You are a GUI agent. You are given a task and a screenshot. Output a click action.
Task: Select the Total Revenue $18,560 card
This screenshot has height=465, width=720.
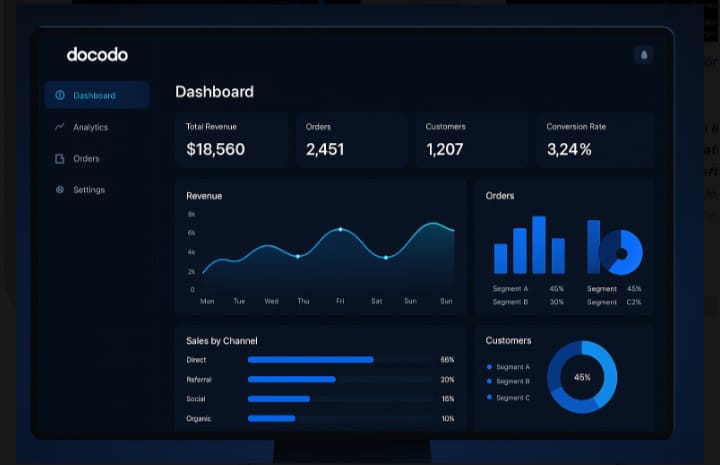tap(231, 139)
